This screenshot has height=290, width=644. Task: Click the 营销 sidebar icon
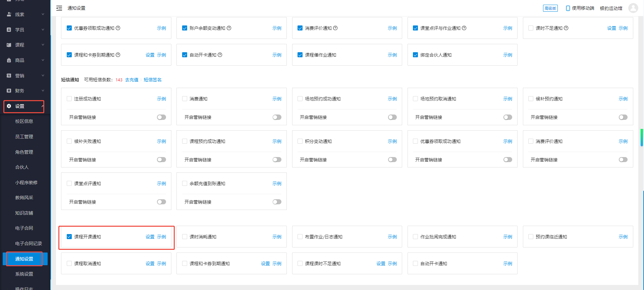click(9, 76)
